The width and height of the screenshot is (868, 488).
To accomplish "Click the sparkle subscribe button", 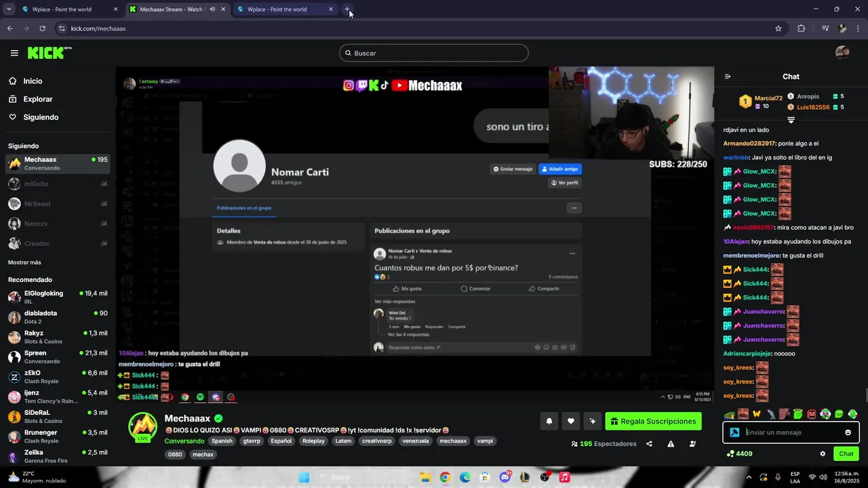I will pyautogui.click(x=593, y=421).
